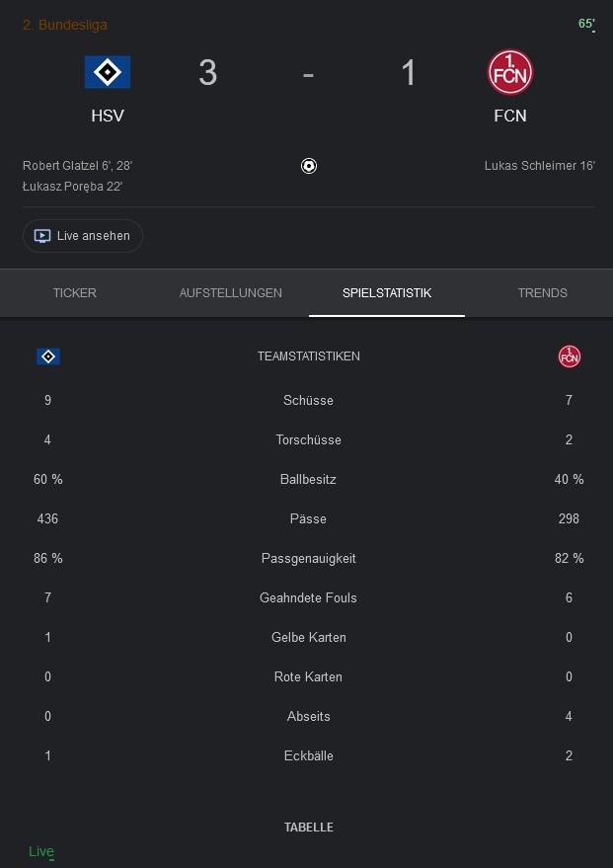Click the 65' live minute indicator
The image size is (613, 868).
click(586, 24)
